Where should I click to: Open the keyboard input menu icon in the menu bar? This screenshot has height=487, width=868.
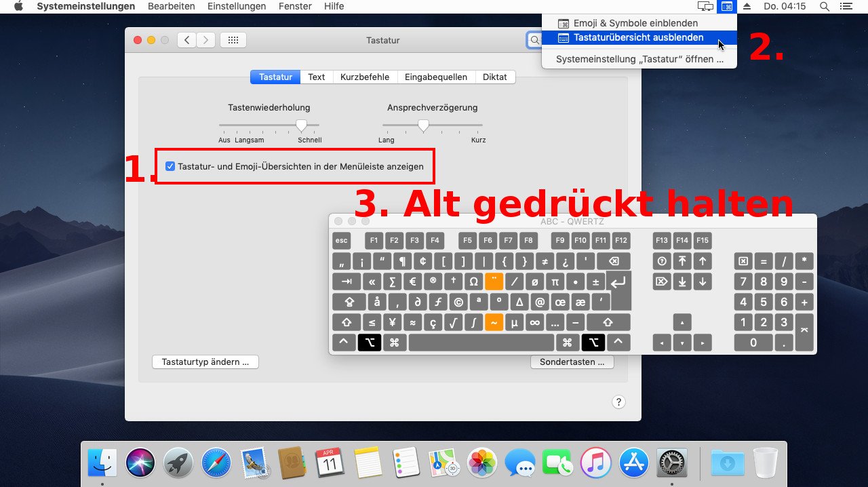(x=727, y=6)
